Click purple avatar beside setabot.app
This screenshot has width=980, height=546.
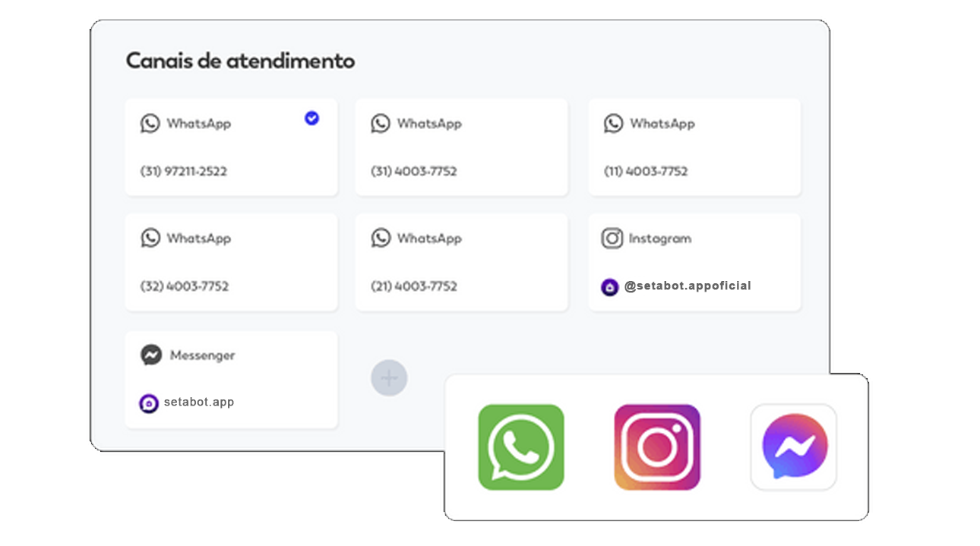coord(149,403)
